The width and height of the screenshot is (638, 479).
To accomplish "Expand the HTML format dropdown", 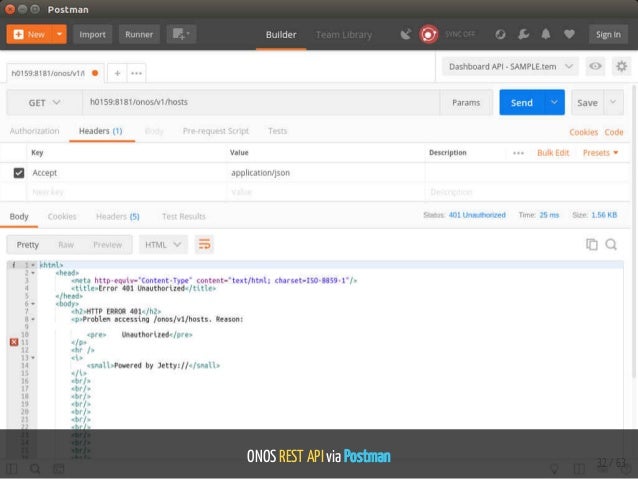I will pos(163,245).
